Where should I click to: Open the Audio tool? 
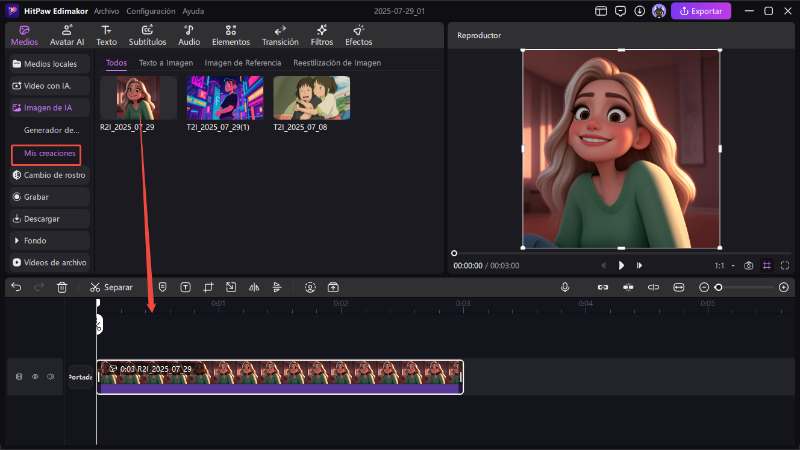coord(189,36)
